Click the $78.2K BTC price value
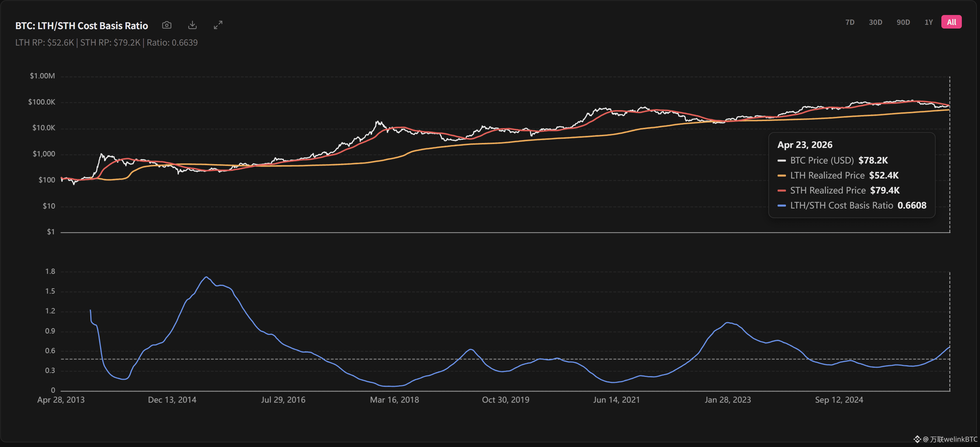 pos(873,160)
